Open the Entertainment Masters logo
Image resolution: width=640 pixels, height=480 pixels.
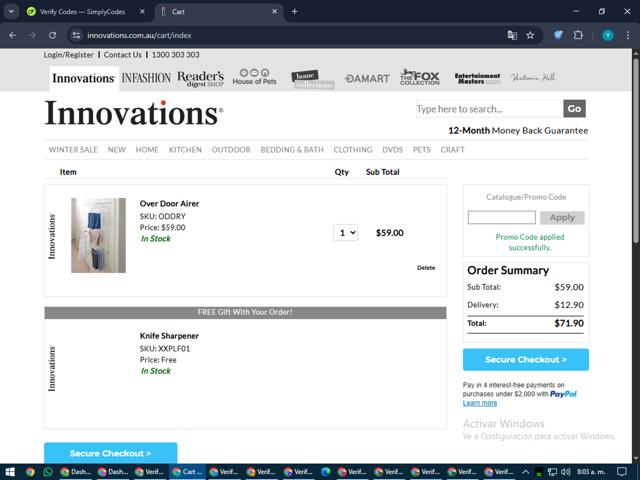477,78
